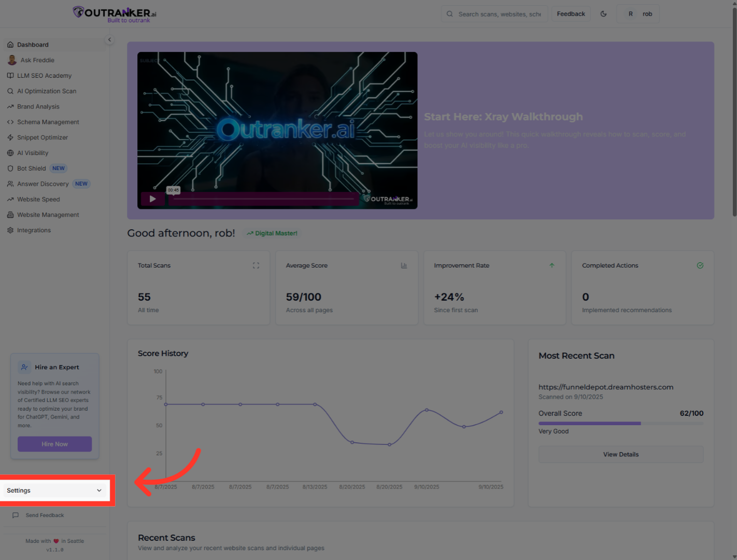Click the Hire Now button
Viewport: 737px width, 560px height.
tap(54, 444)
